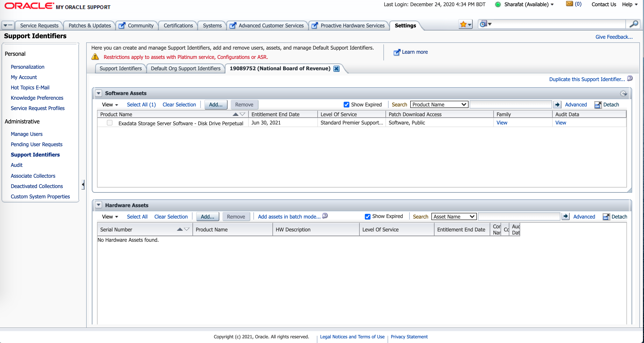Click the magnifying glass search icon
This screenshot has height=343, width=644.
click(634, 24)
